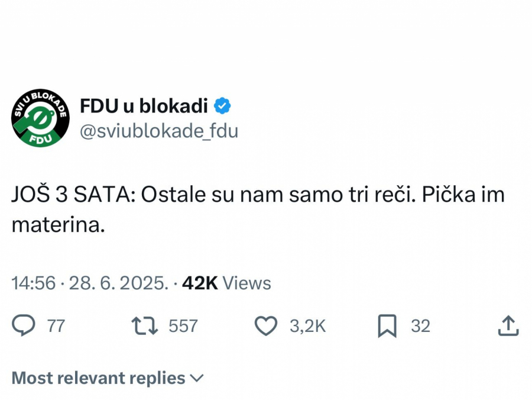Expand the Most relevant replies chevron
Screen dimensions: 532x400
197,378
